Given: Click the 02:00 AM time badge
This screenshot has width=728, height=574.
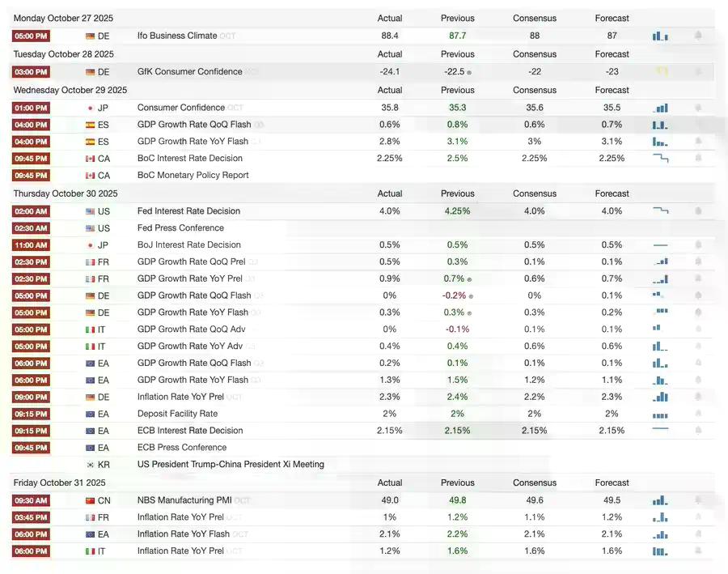Looking at the screenshot, I should click(x=31, y=211).
